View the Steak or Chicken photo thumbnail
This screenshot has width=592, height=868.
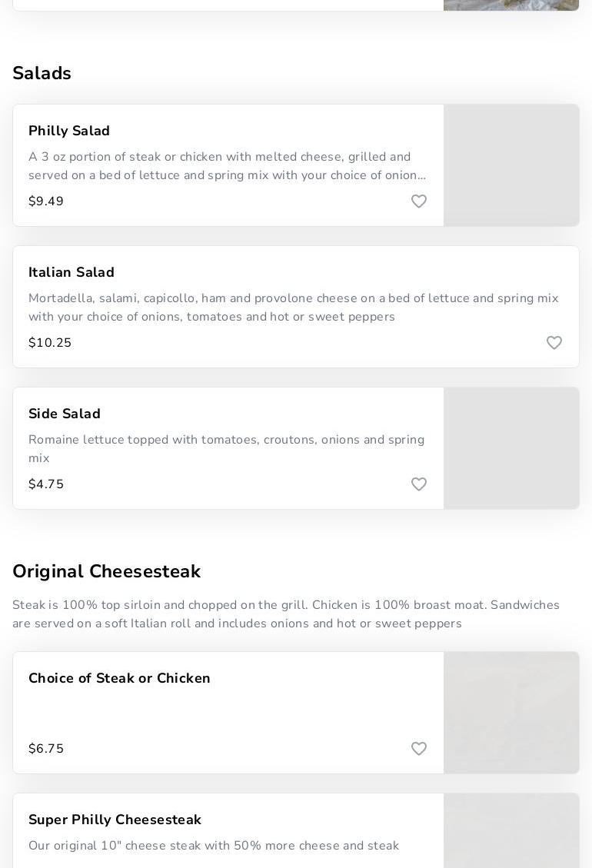[511, 713]
